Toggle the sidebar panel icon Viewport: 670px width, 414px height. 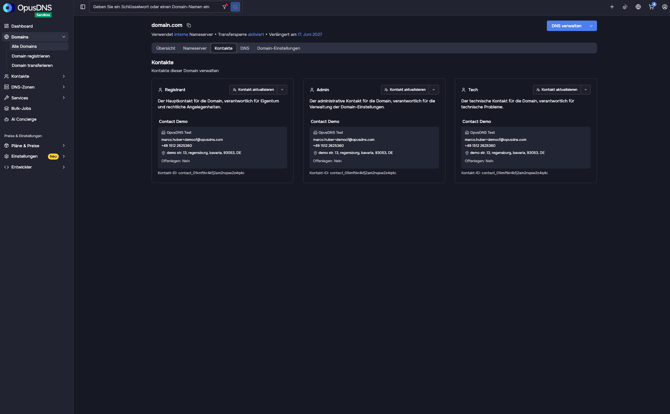[82, 7]
